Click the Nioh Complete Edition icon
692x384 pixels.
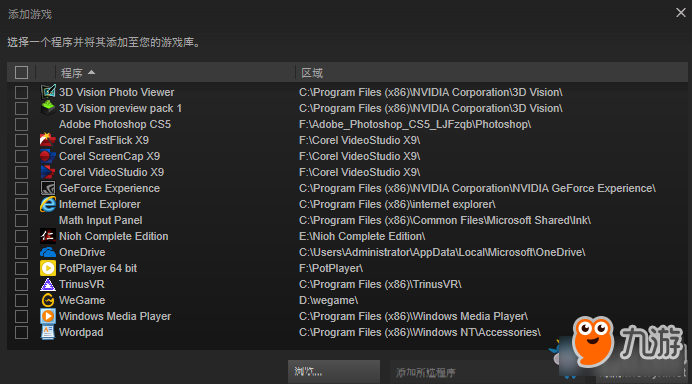tap(48, 236)
